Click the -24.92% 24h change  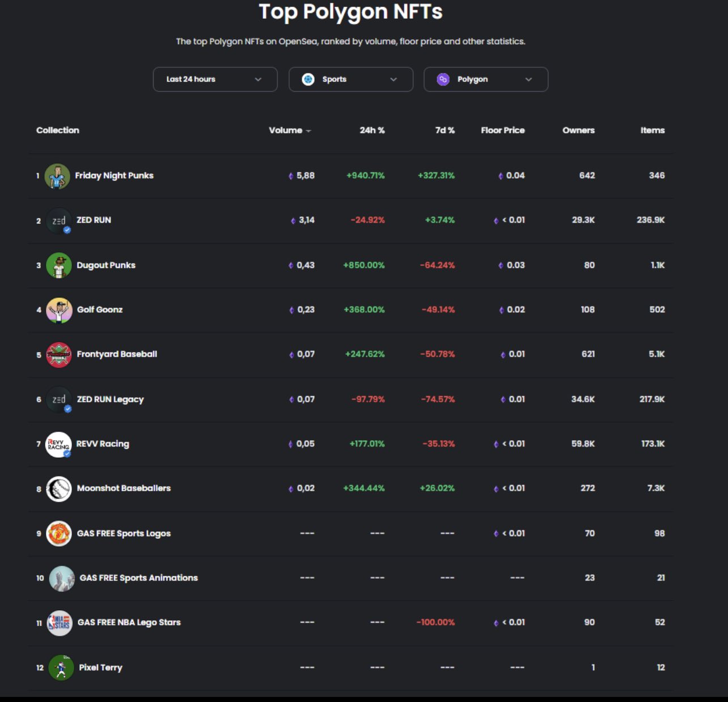368,220
